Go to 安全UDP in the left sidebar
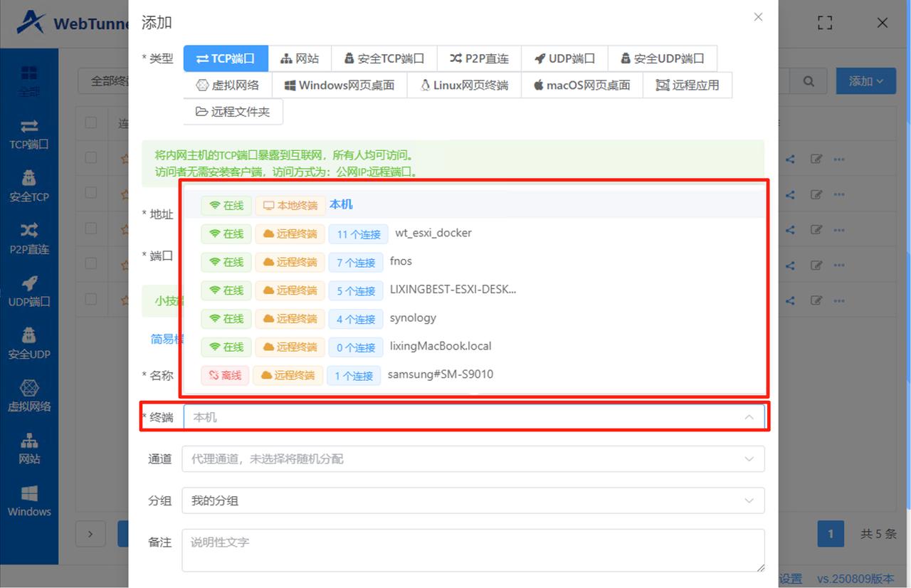911x588 pixels. (x=29, y=344)
